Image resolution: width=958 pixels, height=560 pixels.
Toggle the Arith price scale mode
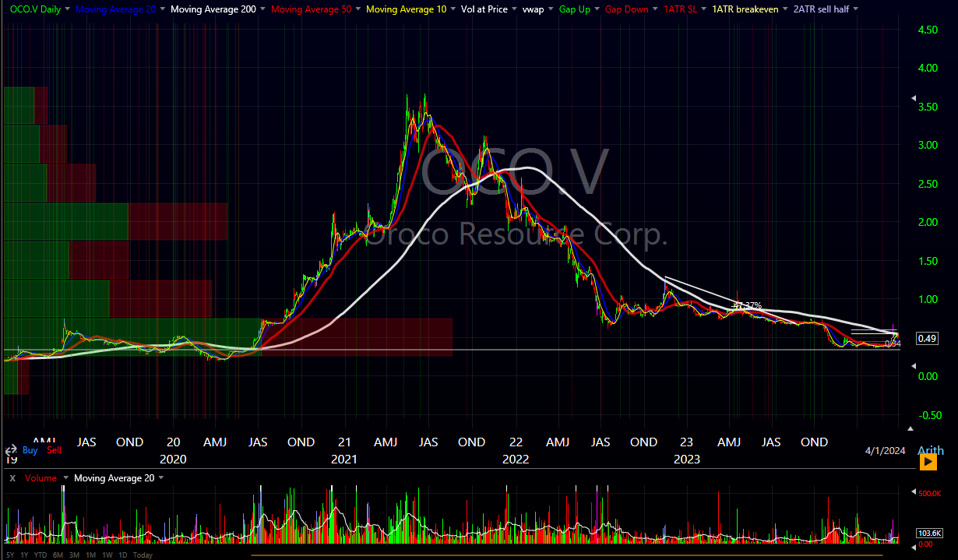click(x=931, y=450)
